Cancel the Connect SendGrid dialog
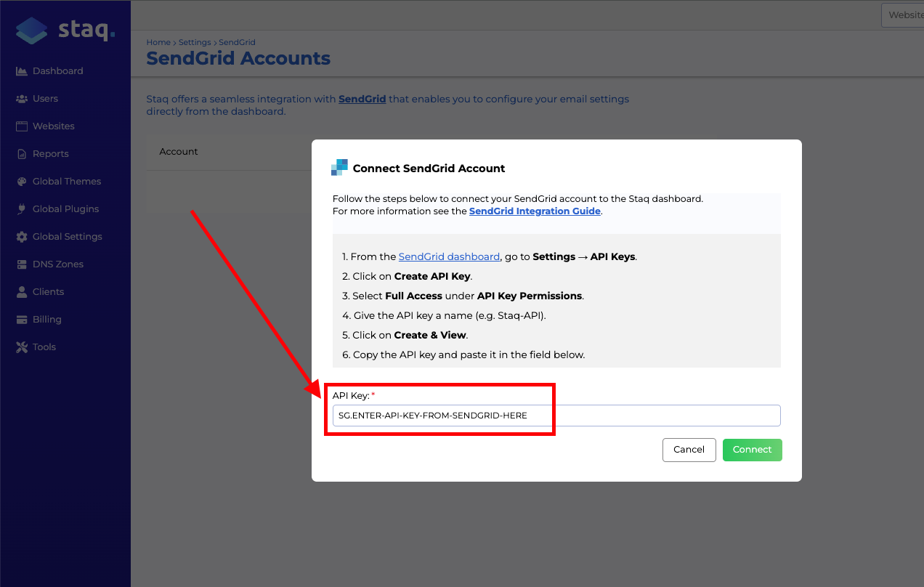Image resolution: width=924 pixels, height=587 pixels. point(689,450)
